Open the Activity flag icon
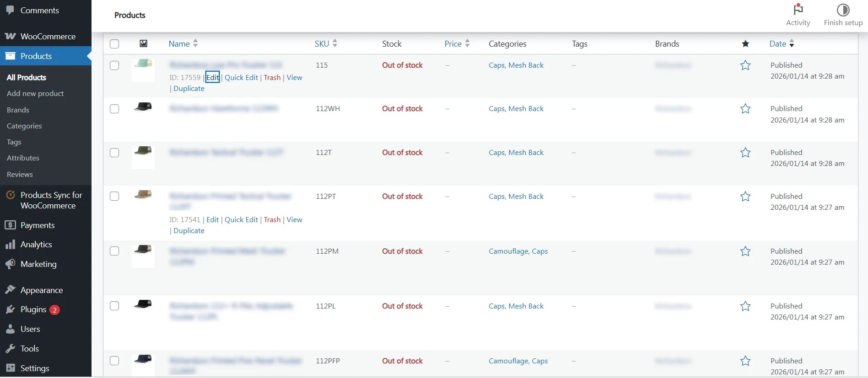 coord(798,10)
